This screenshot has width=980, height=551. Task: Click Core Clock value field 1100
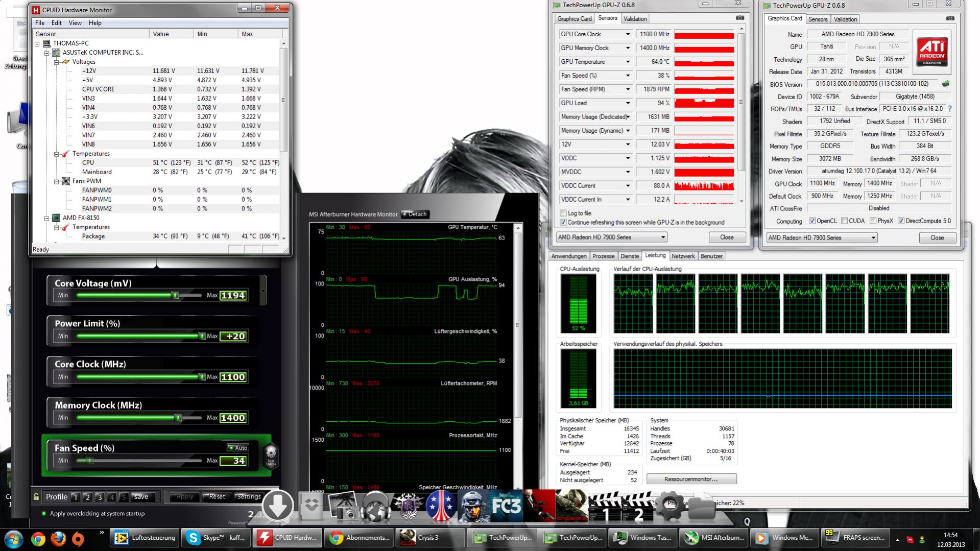[233, 377]
